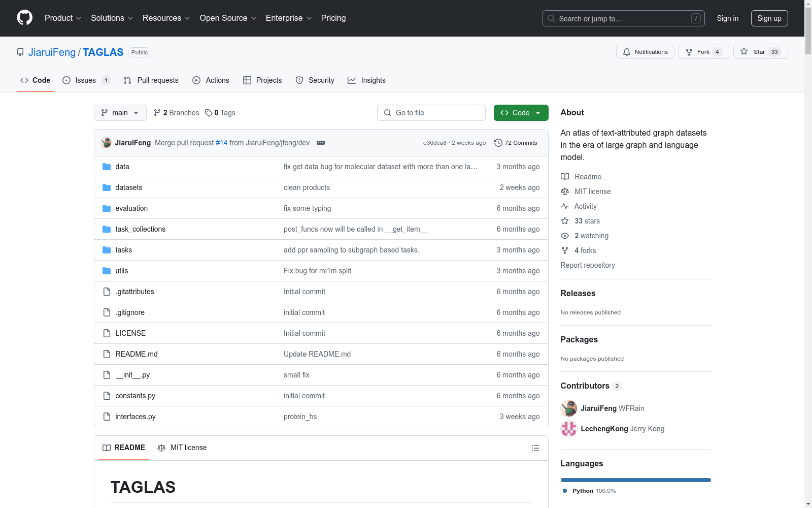Open TAGLAS repository link
The height and width of the screenshot is (508, 812).
point(103,52)
